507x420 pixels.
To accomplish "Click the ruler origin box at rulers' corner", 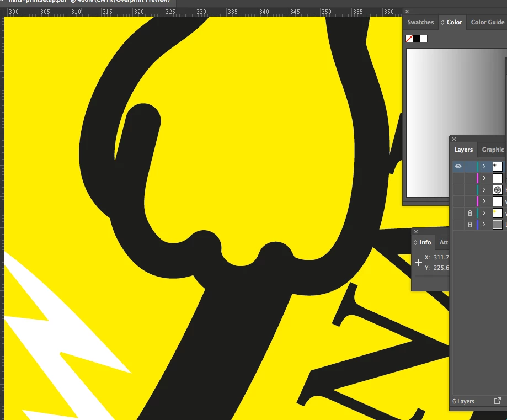I will click(x=2, y=12).
